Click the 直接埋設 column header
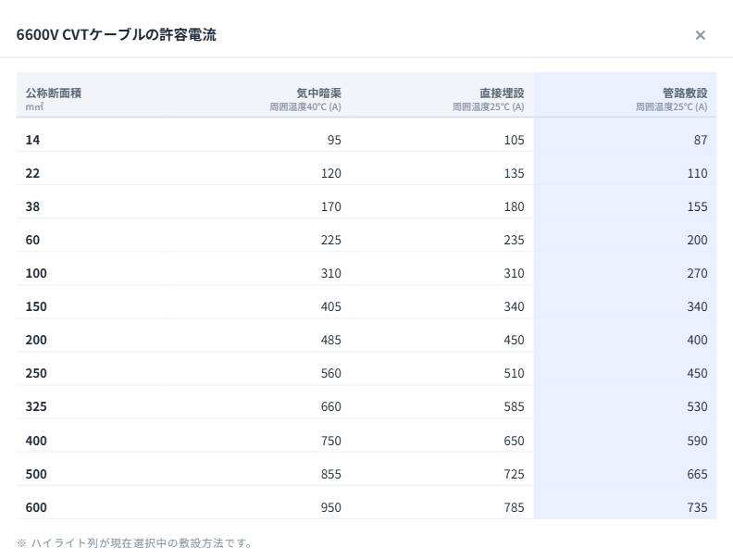The image size is (733, 560). click(x=502, y=93)
